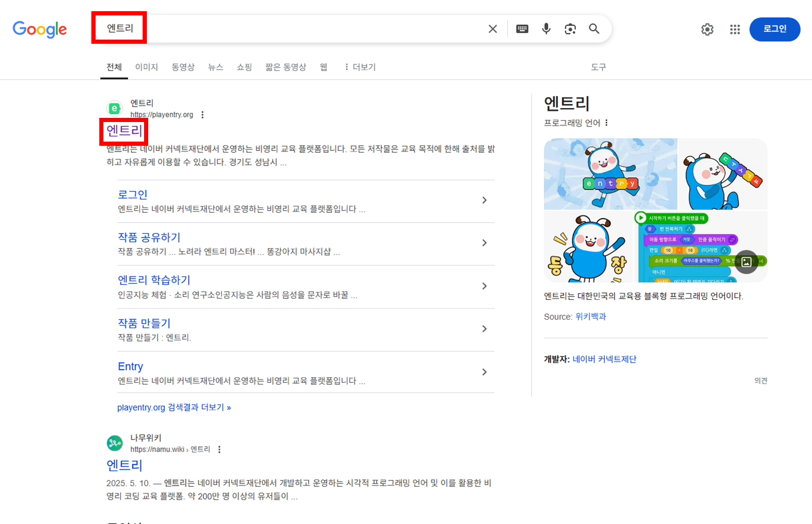This screenshot has height=524, width=812.
Task: Click the playentry.org green favicon
Action: [115, 109]
